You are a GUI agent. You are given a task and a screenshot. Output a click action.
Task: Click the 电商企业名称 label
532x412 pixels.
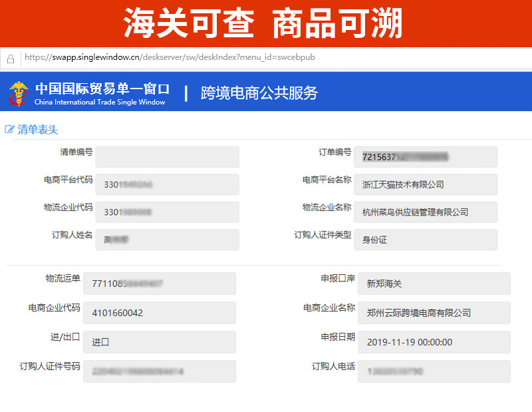point(329,308)
